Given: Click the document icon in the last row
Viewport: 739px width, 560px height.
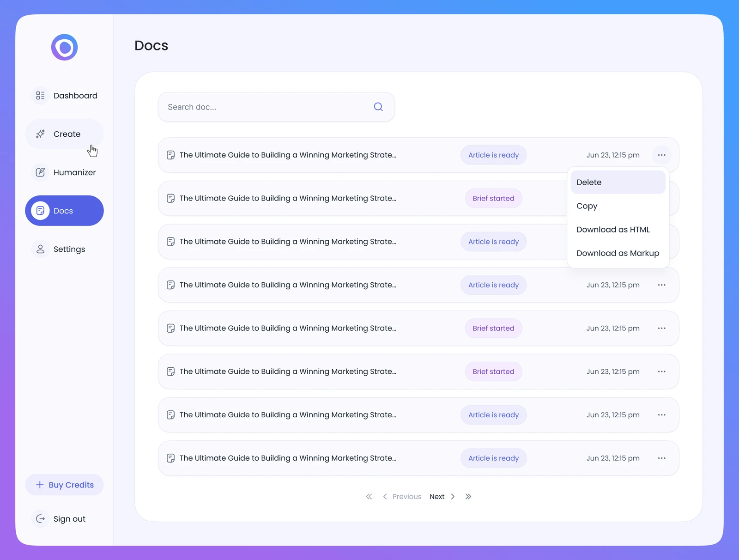Looking at the screenshot, I should click(170, 458).
